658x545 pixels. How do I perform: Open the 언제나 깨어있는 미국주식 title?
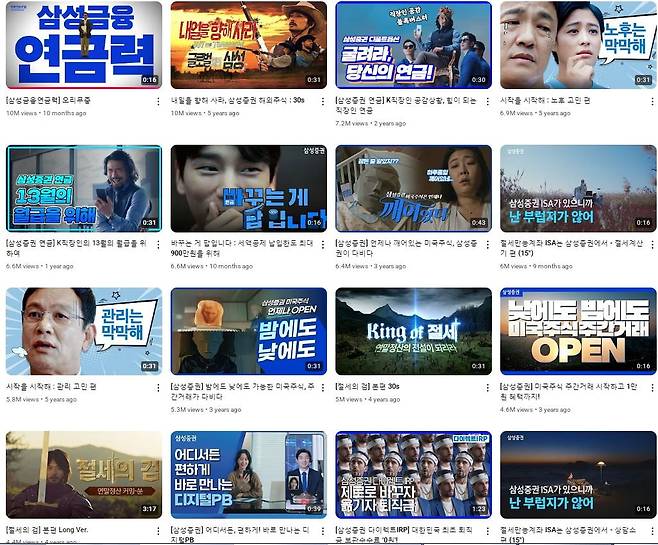[x=406, y=248]
